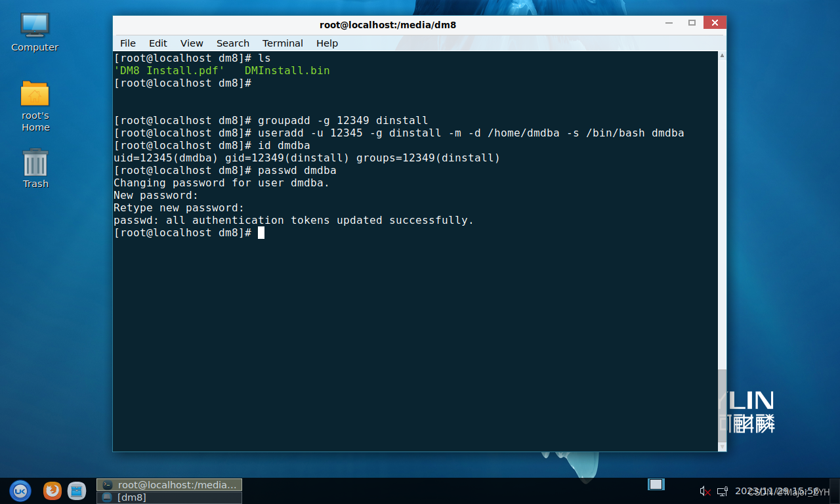Minimize the terminal window
Viewport: 840px width, 504px height.
pyautogui.click(x=669, y=23)
